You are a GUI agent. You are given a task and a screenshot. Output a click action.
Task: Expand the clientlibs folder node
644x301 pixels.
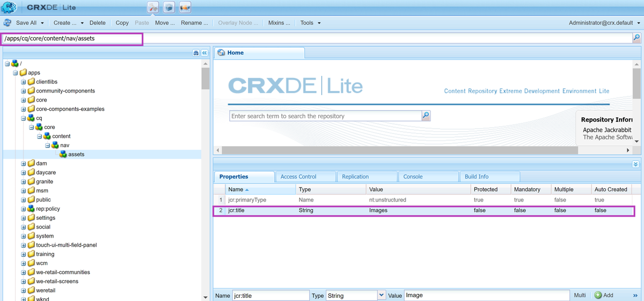click(x=24, y=82)
